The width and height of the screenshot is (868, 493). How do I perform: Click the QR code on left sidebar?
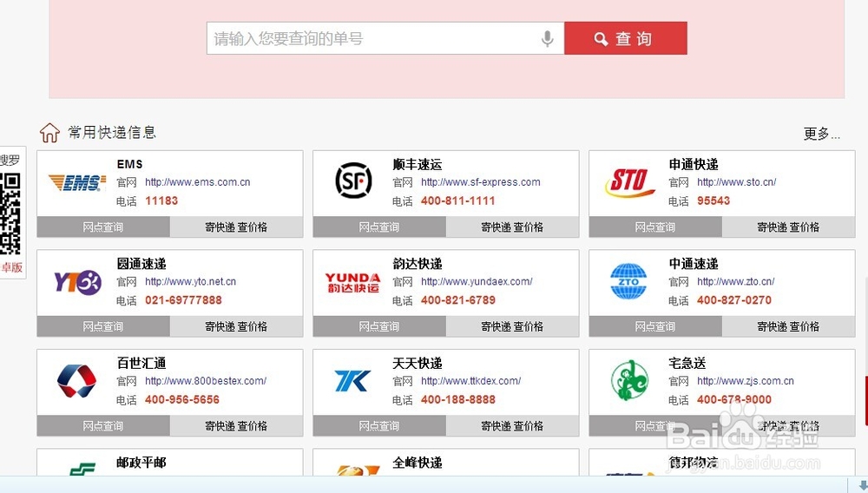click(10, 214)
